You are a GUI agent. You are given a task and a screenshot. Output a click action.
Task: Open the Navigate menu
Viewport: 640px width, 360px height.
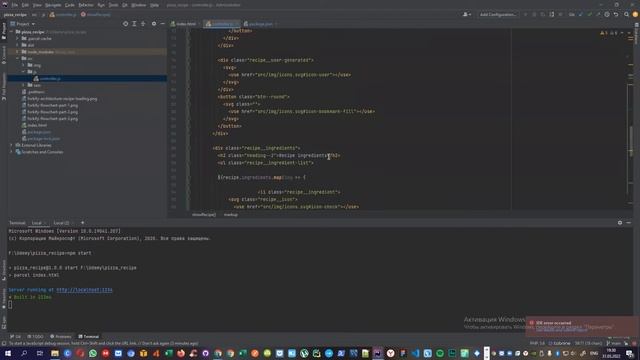coord(53,5)
